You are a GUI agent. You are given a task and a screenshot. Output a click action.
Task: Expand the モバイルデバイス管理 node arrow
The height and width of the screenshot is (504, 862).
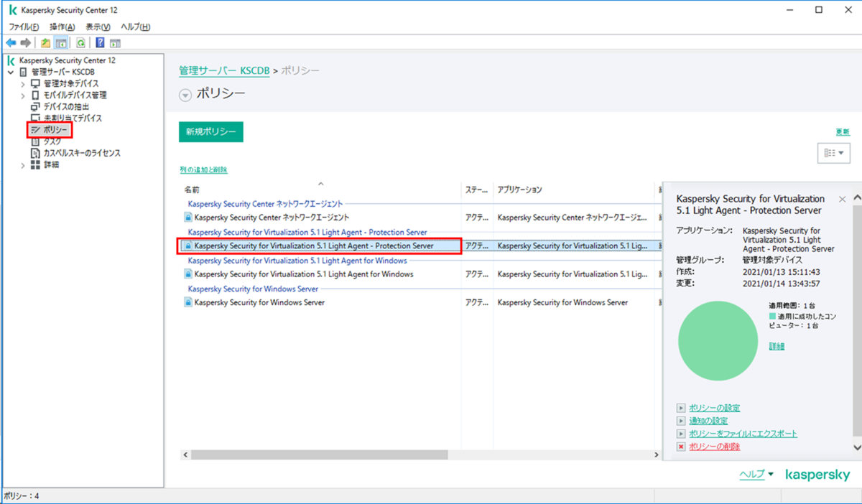[x=23, y=95]
